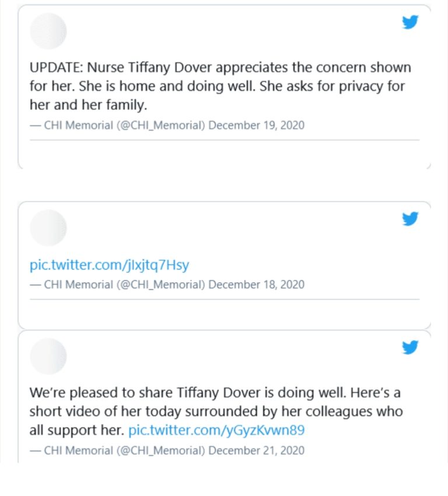Open the avatar placeholder of the first tweet
The width and height of the screenshot is (448, 496).
tap(48, 31)
